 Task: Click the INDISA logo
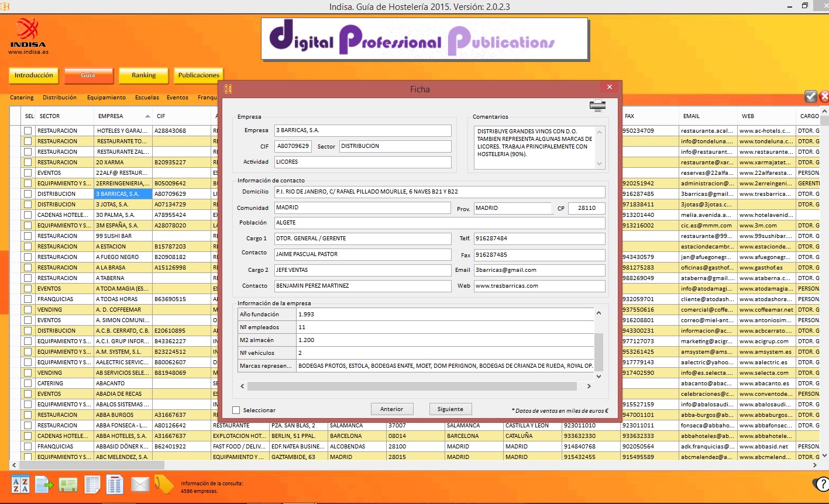coord(27,32)
